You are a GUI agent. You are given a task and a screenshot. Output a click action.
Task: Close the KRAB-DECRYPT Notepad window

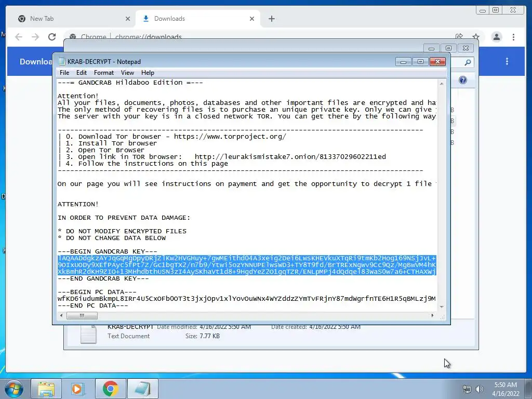(x=437, y=61)
